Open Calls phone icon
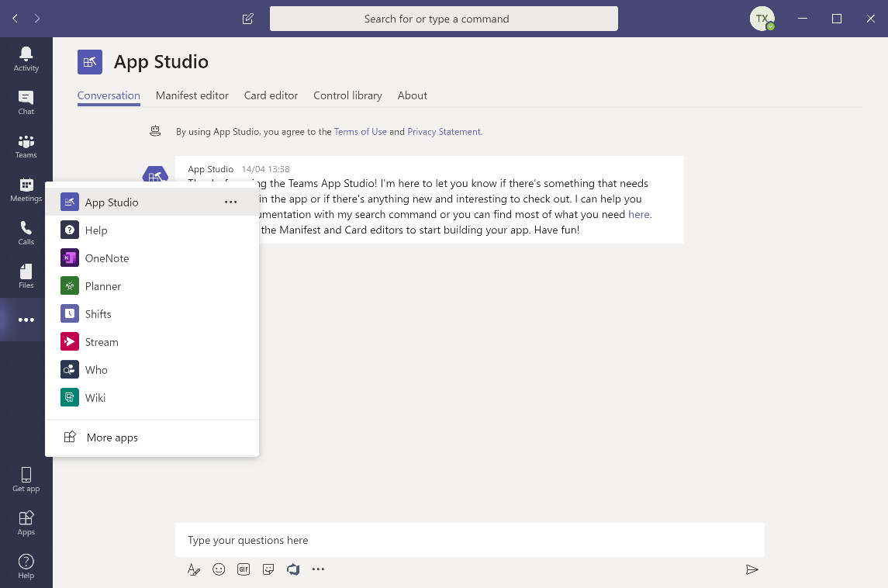 pos(26,233)
